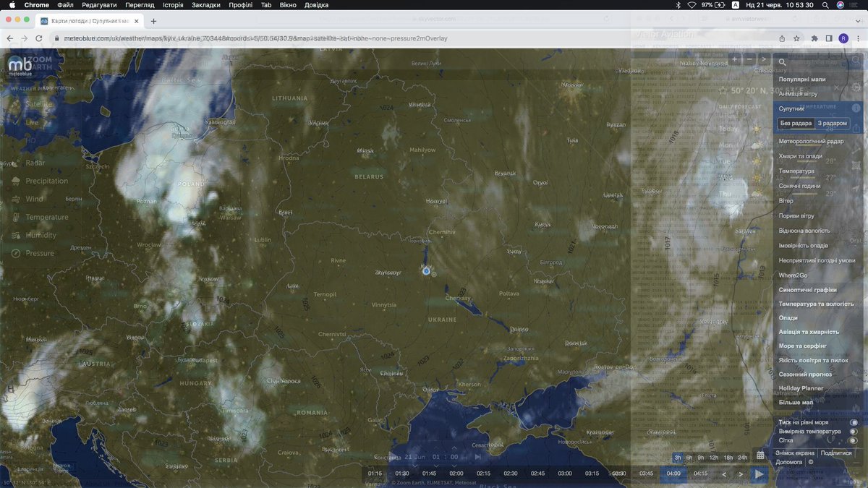Select Pressure gauge icon in sidebar
The image size is (868, 488).
point(15,253)
